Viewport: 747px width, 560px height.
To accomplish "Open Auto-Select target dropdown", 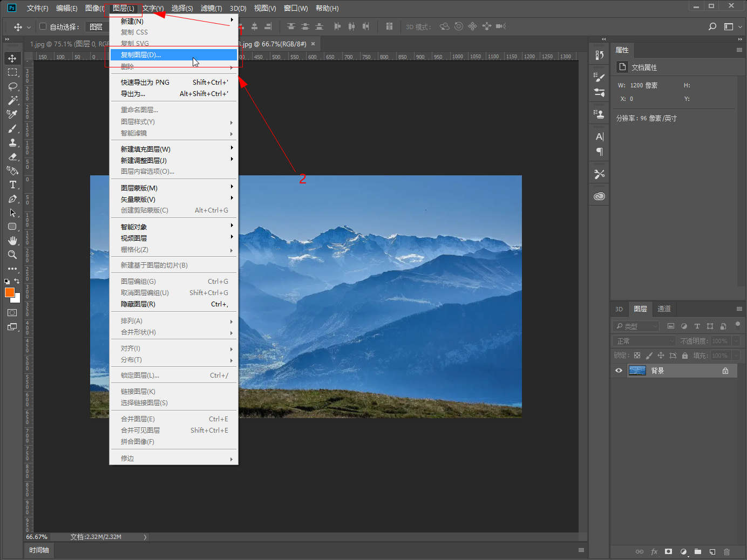I will 97,26.
